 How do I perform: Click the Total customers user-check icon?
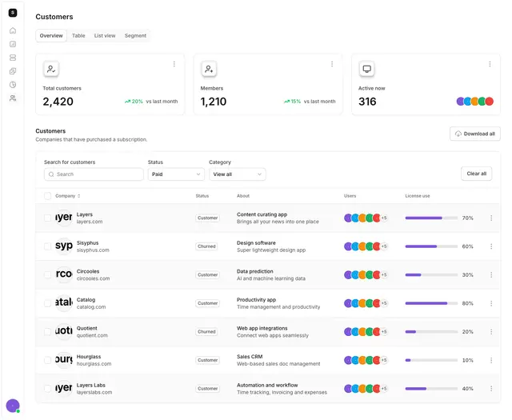51,69
